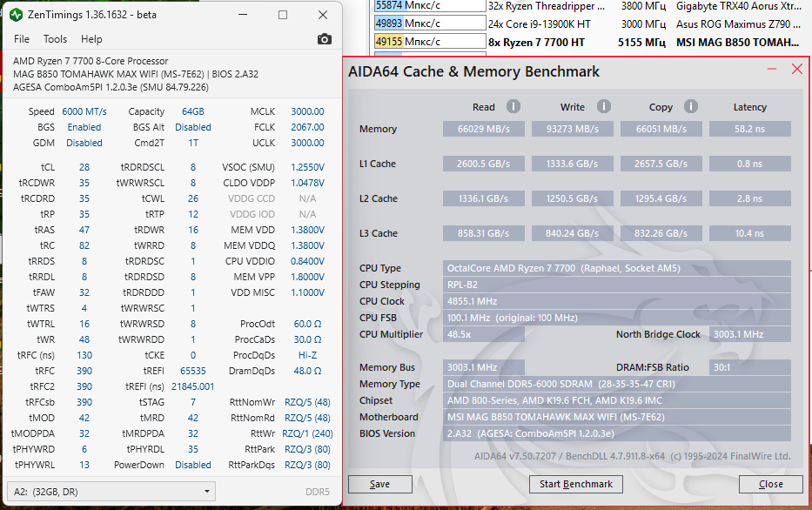Click the CPU Clock value 4855.1 MHz
Image resolution: width=812 pixels, height=510 pixels.
click(x=617, y=301)
